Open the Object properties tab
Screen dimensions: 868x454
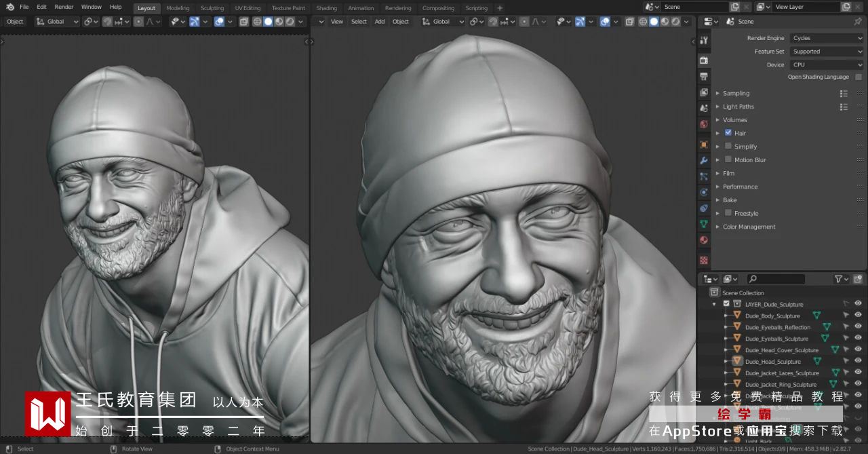tap(704, 144)
